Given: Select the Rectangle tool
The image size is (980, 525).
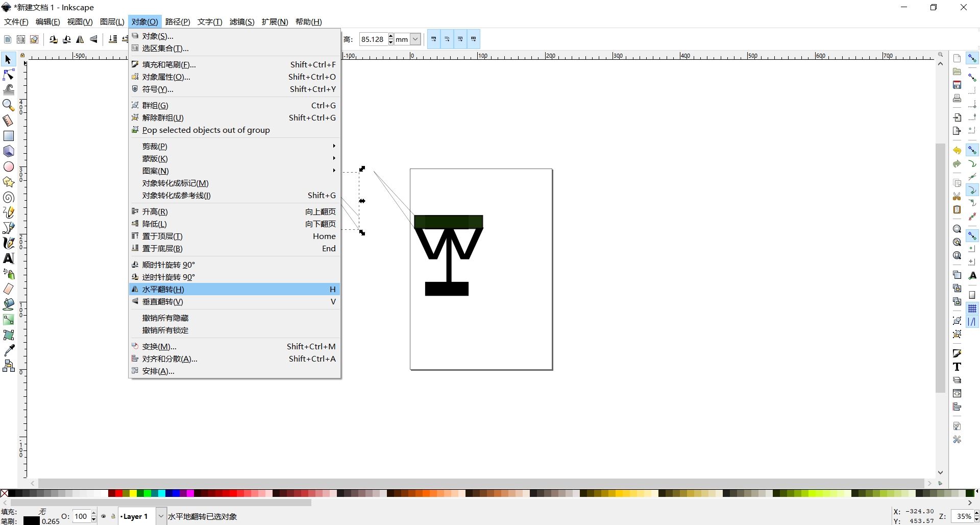Looking at the screenshot, I should click(8, 136).
